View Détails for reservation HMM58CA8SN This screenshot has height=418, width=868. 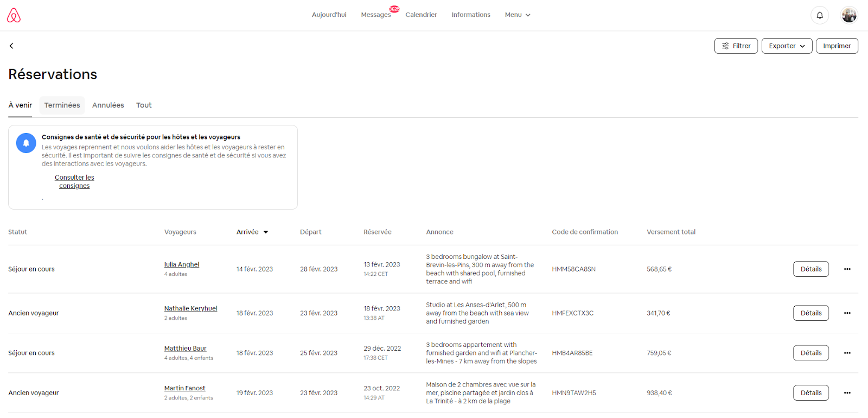(x=810, y=269)
